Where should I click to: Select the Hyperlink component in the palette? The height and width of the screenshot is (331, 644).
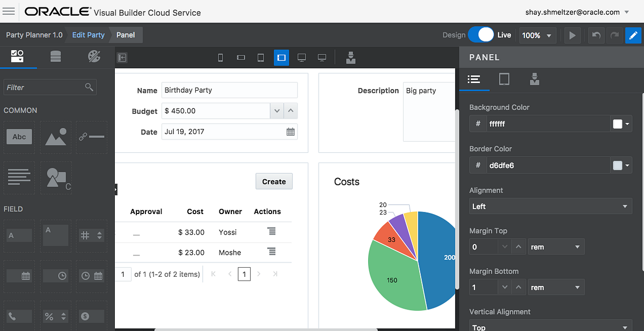(x=91, y=137)
